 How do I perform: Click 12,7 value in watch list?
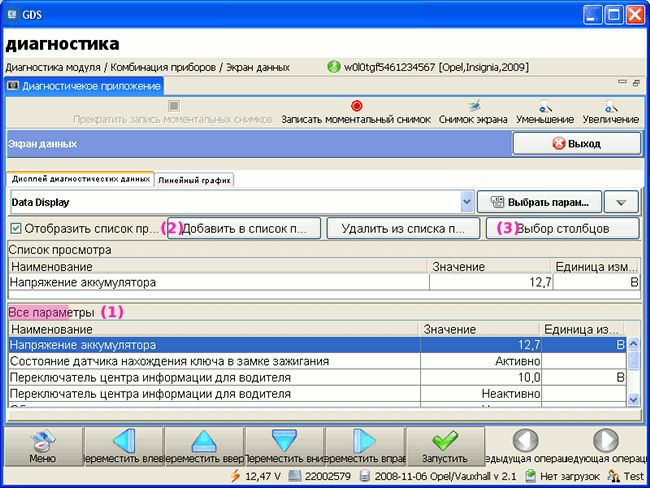pyautogui.click(x=491, y=282)
